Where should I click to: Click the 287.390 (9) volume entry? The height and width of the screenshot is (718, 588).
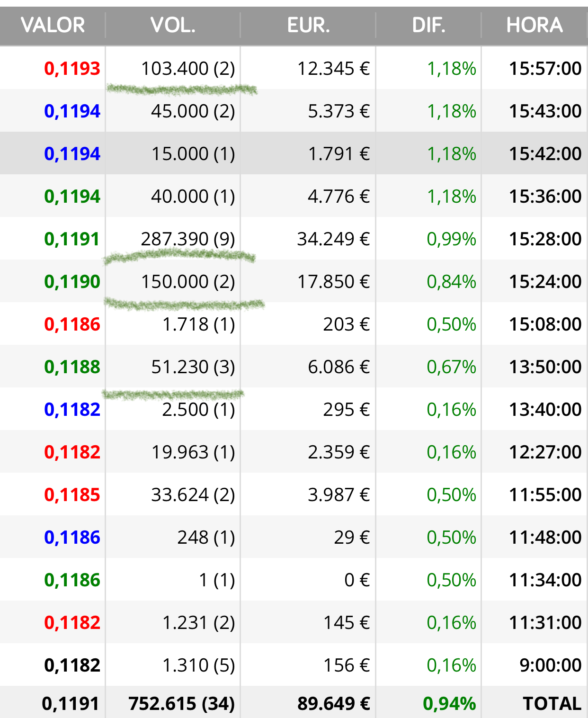tap(188, 239)
